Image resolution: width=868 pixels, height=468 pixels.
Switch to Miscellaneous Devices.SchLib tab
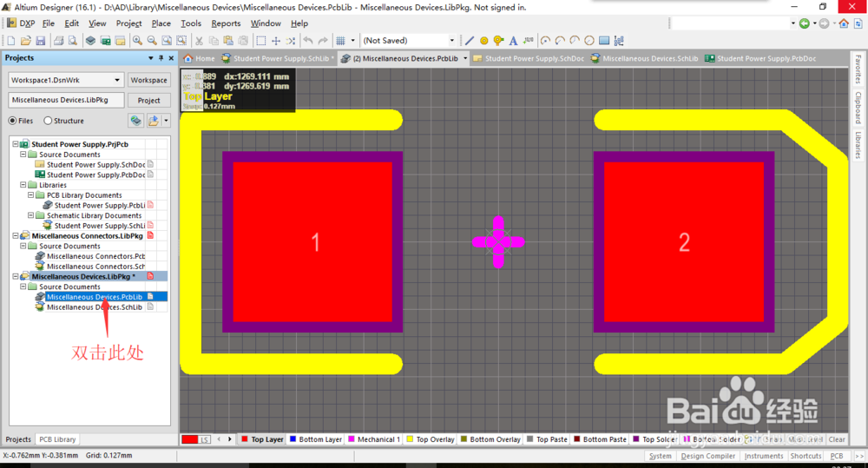coord(644,58)
